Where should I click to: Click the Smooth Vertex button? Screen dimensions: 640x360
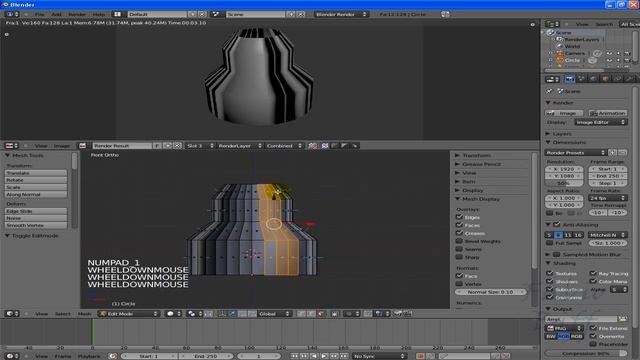point(36,225)
